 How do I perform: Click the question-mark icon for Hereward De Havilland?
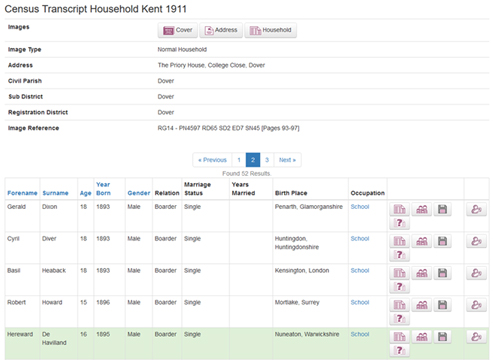[x=399, y=350]
